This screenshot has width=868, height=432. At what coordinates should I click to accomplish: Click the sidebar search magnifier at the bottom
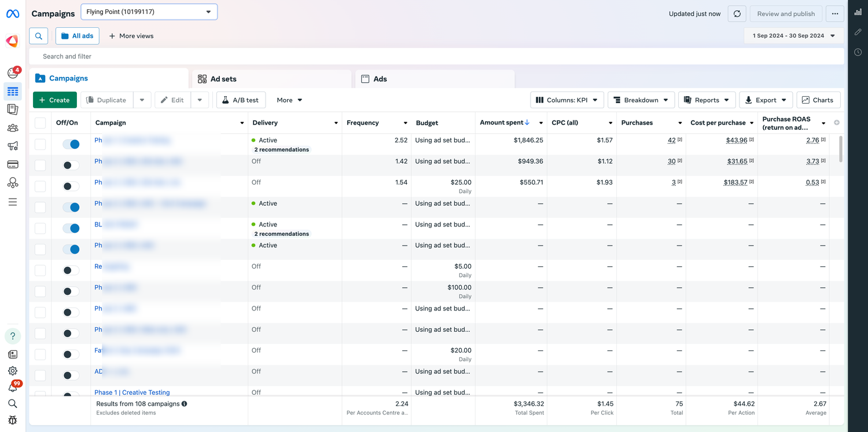pyautogui.click(x=13, y=404)
